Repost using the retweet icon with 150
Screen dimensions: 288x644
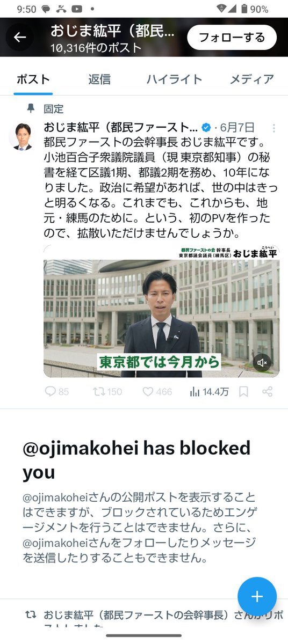click(x=107, y=392)
